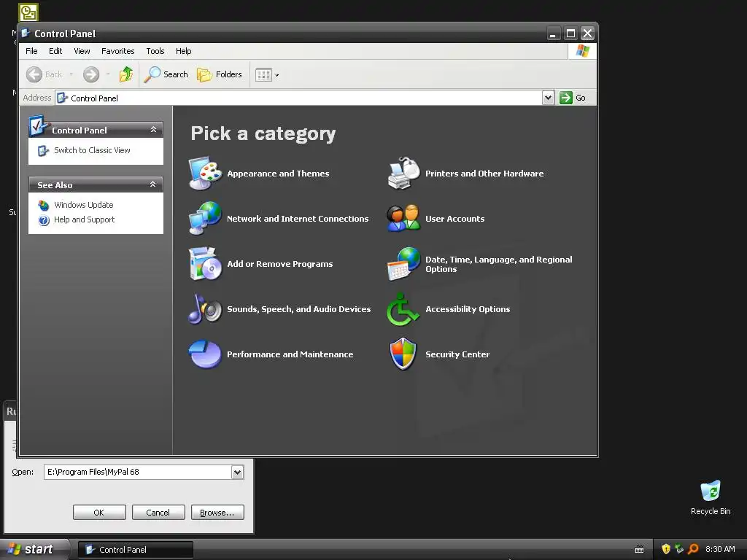Click OK in the Run dialog
Image resolution: width=747 pixels, height=560 pixels.
click(99, 513)
